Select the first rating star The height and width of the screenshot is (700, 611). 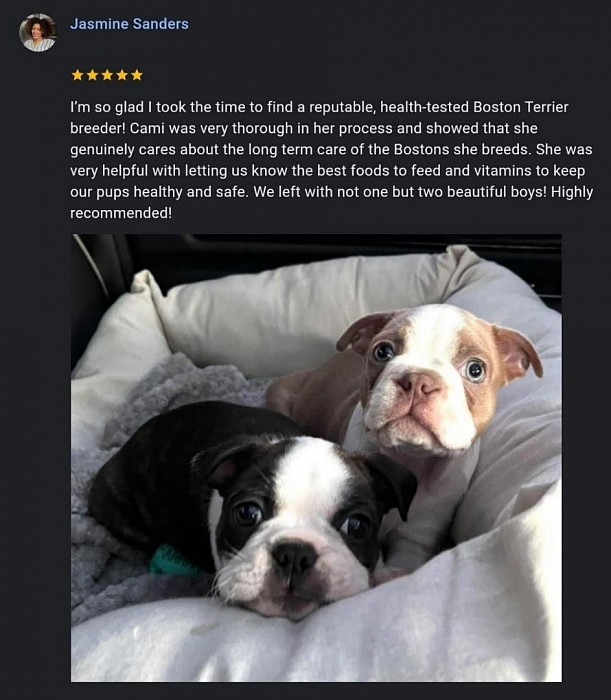(78, 75)
